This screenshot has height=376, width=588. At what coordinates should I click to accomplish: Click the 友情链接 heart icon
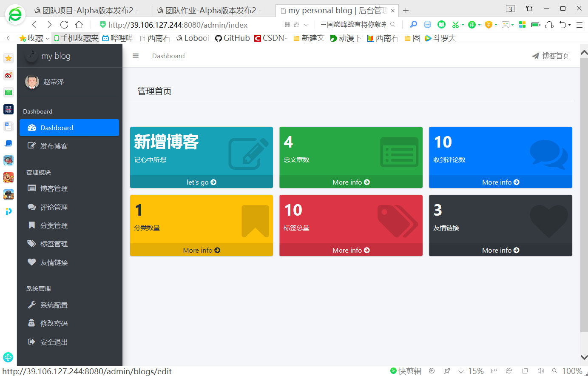pyautogui.click(x=31, y=262)
